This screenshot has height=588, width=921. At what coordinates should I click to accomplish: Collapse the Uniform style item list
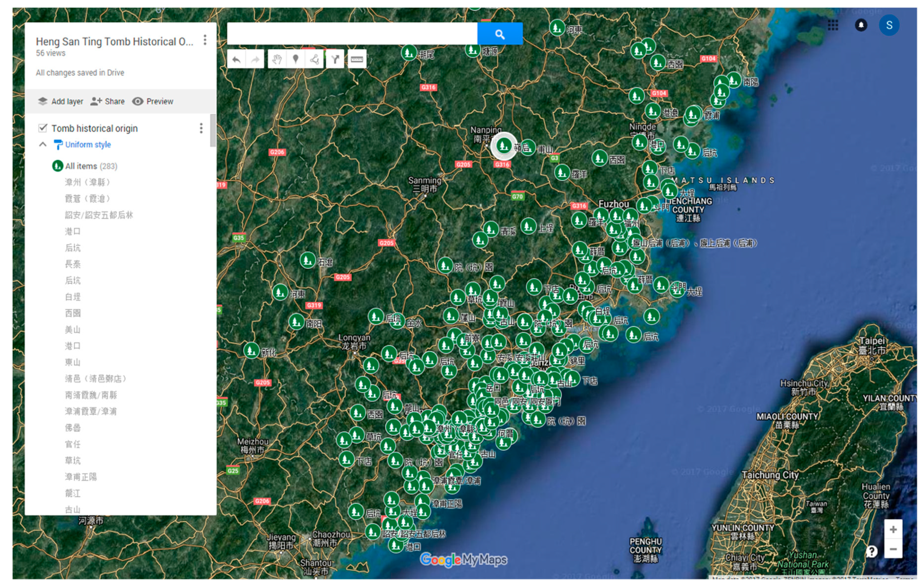tap(43, 145)
